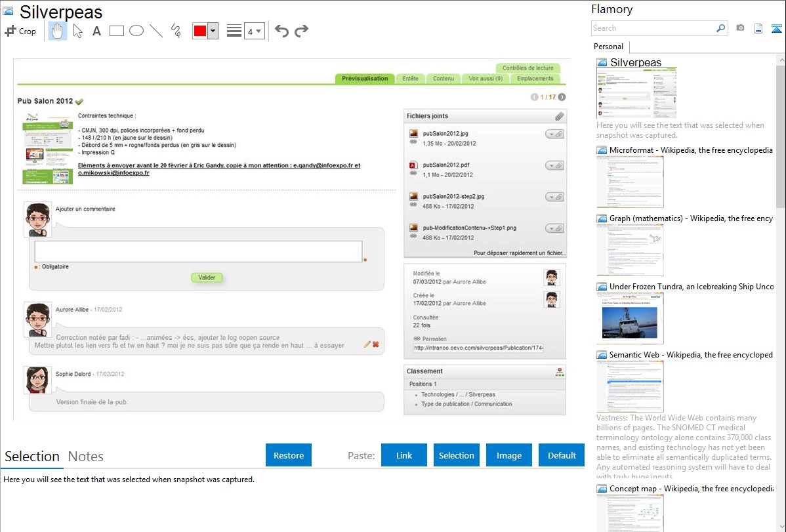The width and height of the screenshot is (786, 532).
Task: Switch to the Notes tab
Action: 86,457
